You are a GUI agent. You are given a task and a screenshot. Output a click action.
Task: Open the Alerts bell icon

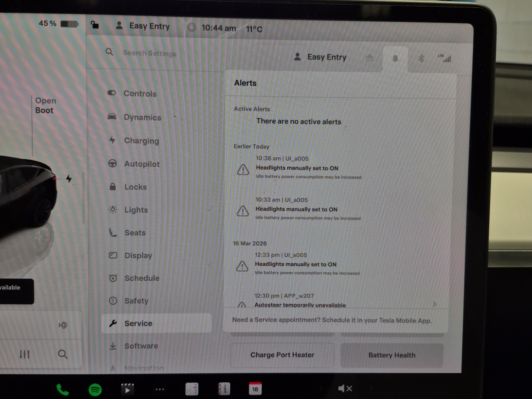click(395, 59)
